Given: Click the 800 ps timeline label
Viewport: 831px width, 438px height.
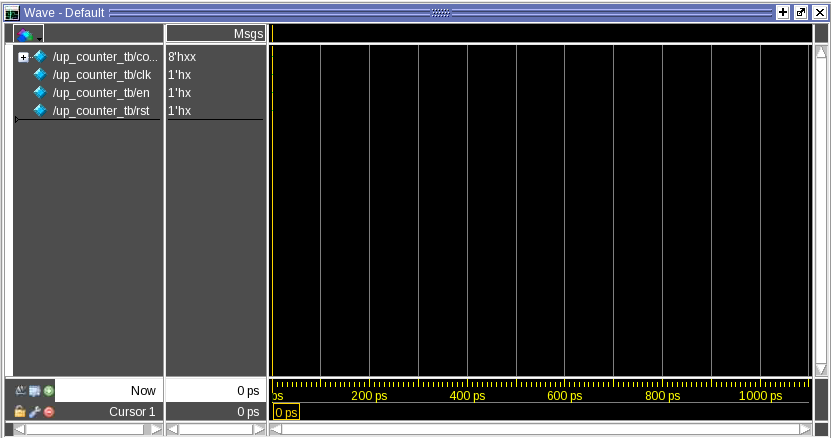Looking at the screenshot, I should [x=663, y=396].
